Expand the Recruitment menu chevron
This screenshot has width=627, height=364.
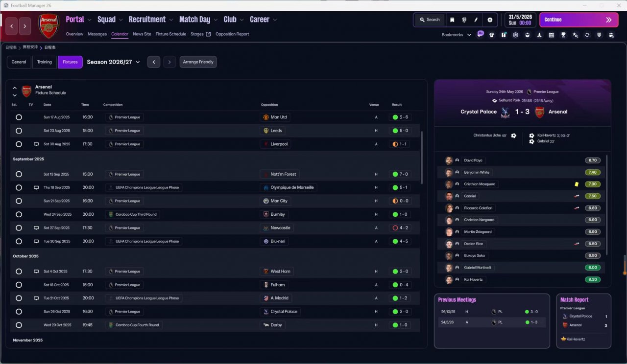[x=171, y=20]
